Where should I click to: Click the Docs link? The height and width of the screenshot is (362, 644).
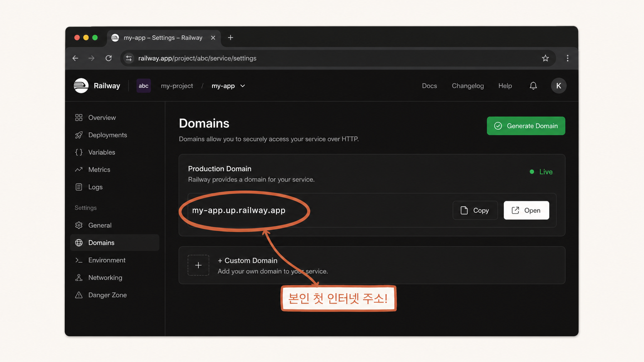429,86
